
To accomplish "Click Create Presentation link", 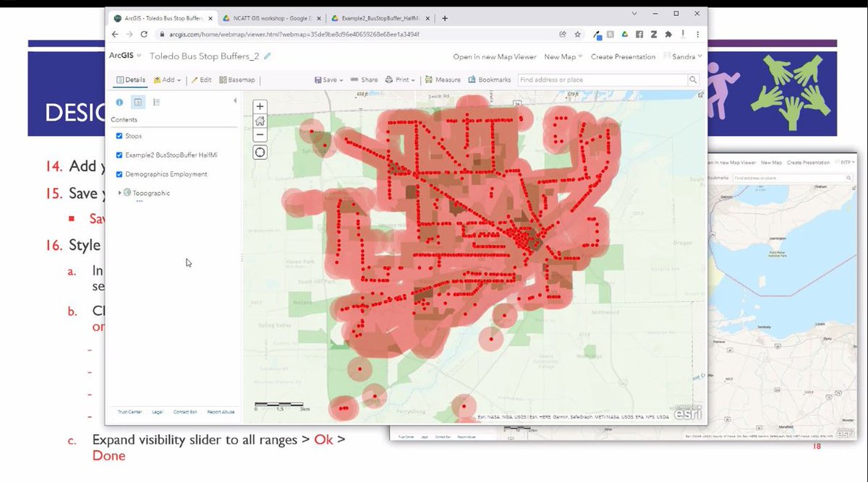I will [623, 57].
